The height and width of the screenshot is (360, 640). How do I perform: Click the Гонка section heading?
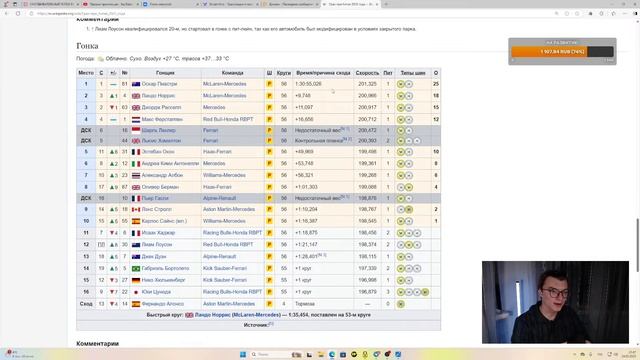tap(87, 46)
